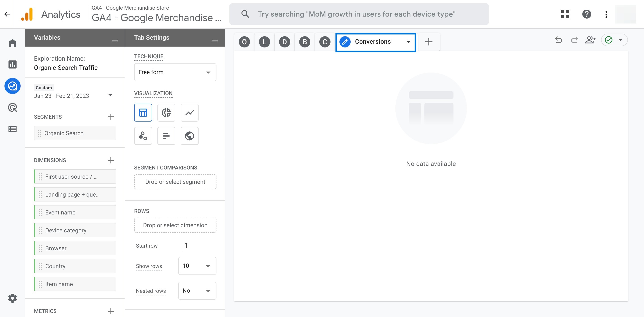Select the donut chart visualization icon
Screen dimensions: 644x317
[166, 112]
